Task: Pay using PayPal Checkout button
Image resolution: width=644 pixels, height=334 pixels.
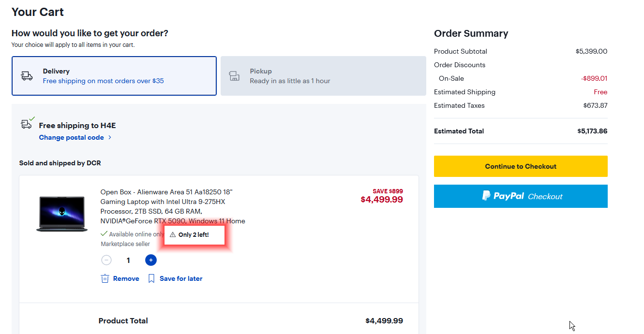Action: 521,196
